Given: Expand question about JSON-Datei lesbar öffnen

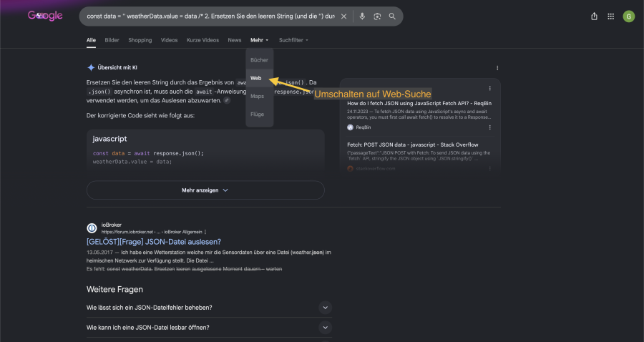Looking at the screenshot, I should click(x=209, y=327).
